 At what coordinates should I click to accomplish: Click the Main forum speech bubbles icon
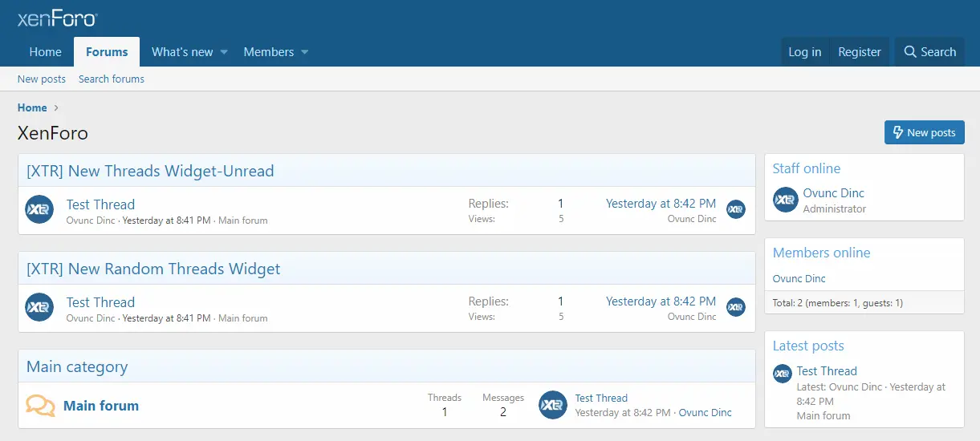pyautogui.click(x=40, y=405)
